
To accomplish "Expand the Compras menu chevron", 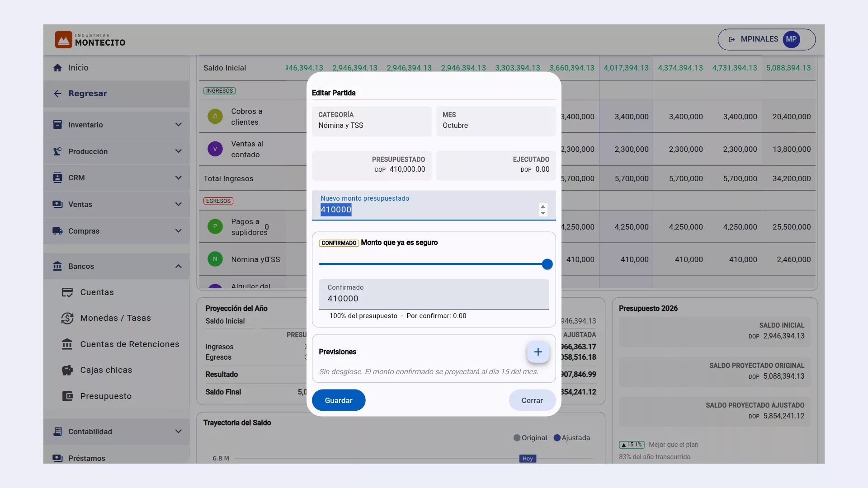I will pos(179,231).
